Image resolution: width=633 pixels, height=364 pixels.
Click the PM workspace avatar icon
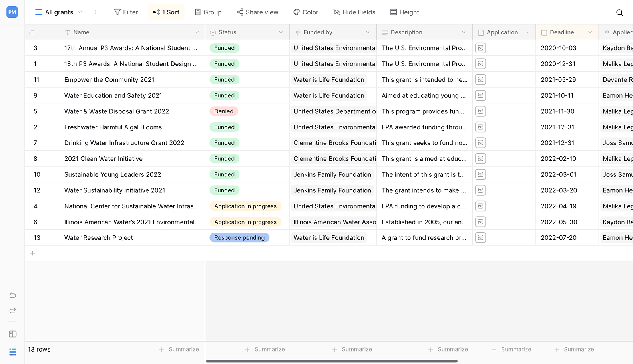[x=12, y=12]
